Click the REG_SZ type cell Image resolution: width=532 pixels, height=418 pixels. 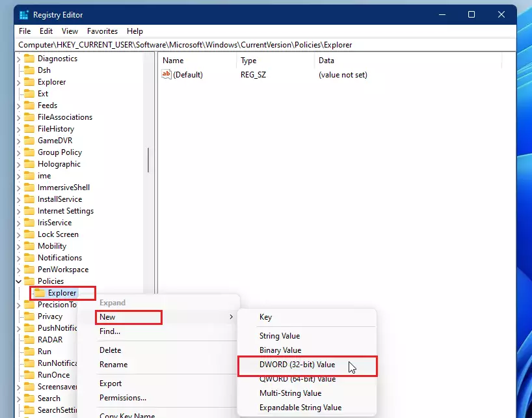pyautogui.click(x=253, y=75)
